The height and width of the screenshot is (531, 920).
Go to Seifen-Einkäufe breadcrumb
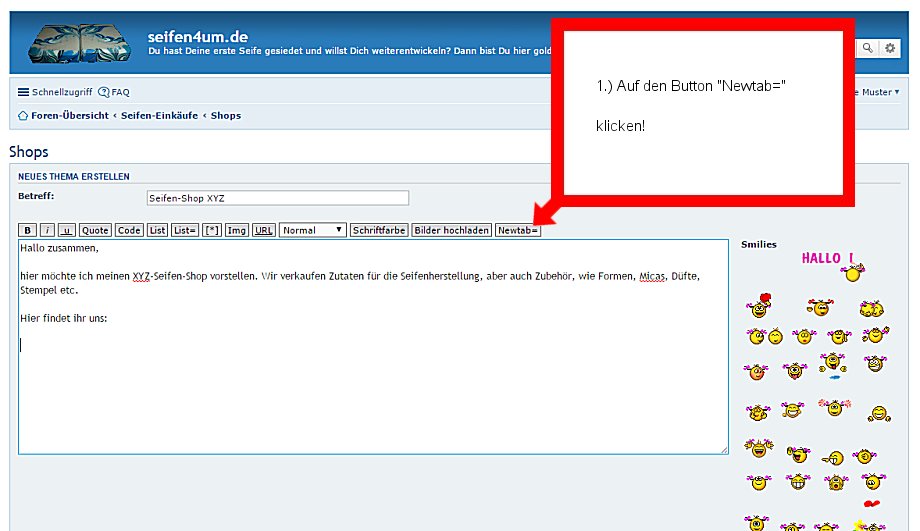159,116
